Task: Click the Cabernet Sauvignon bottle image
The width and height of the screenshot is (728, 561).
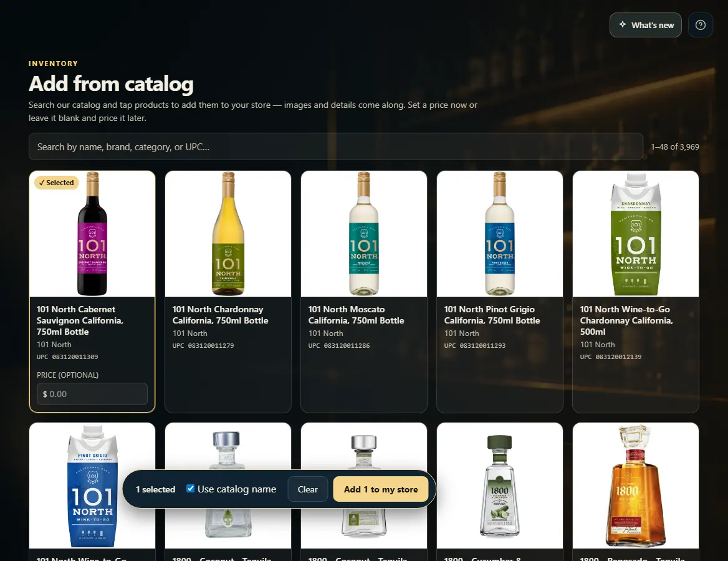Action: tap(92, 234)
